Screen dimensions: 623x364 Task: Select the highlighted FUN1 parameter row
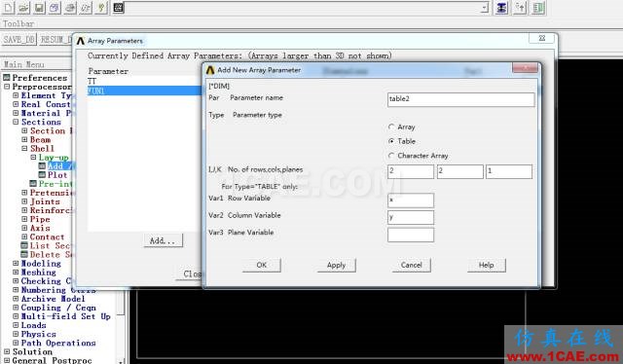[x=144, y=91]
